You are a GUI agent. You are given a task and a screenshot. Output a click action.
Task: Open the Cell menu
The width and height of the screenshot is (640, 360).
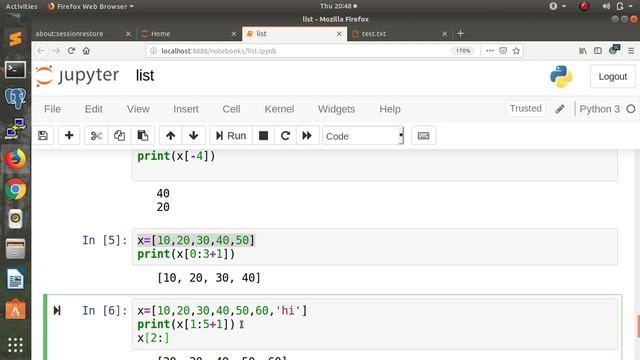231,109
